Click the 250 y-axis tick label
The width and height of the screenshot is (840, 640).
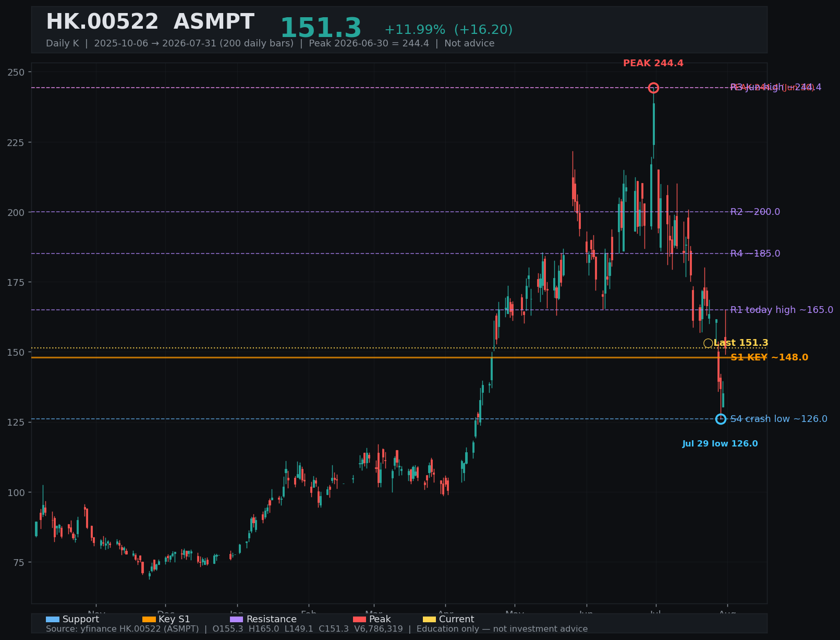point(16,72)
